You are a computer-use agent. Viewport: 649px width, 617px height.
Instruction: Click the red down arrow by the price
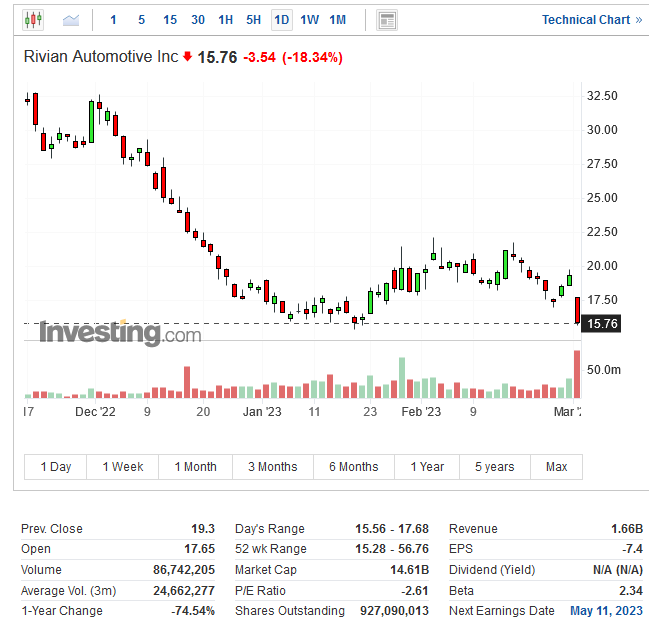tap(187, 56)
